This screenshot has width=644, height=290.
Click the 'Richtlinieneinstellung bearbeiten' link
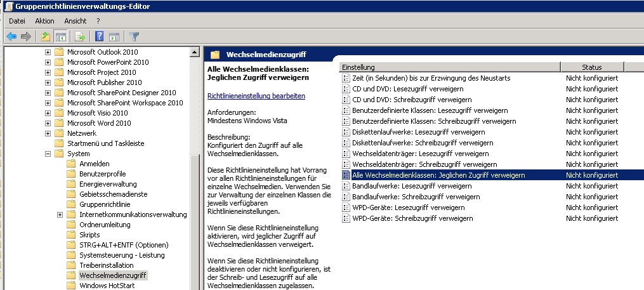click(x=256, y=96)
